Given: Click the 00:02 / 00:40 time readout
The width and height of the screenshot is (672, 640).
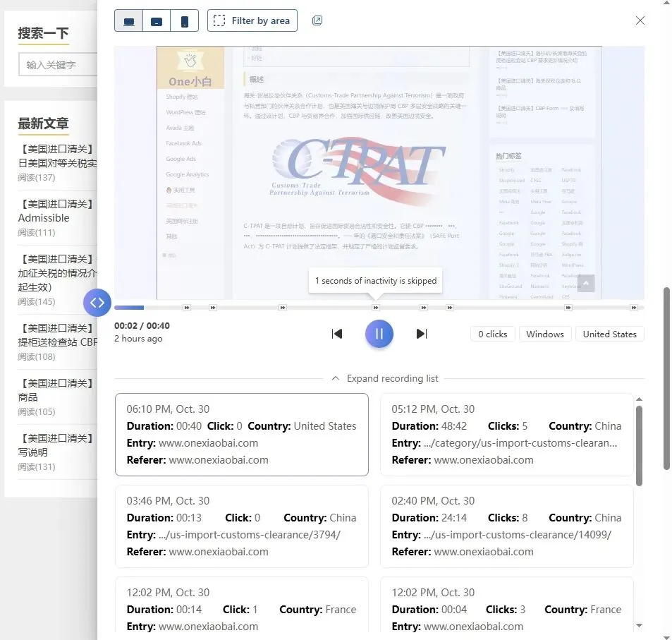Looking at the screenshot, I should pyautogui.click(x=142, y=325).
